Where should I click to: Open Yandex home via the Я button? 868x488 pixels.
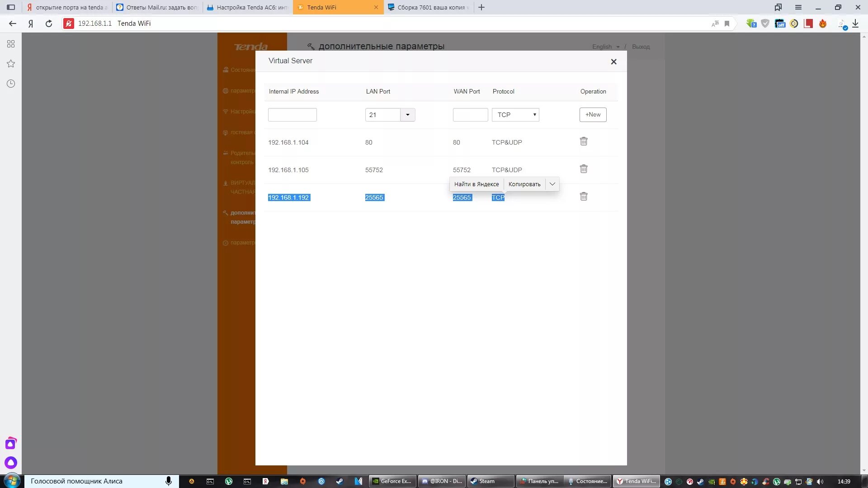31,23
